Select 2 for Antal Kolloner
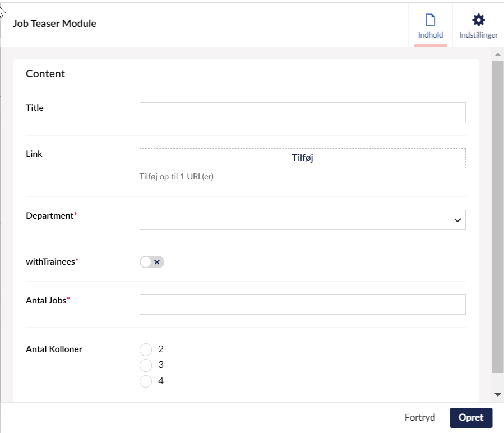The image size is (504, 433). coord(146,349)
